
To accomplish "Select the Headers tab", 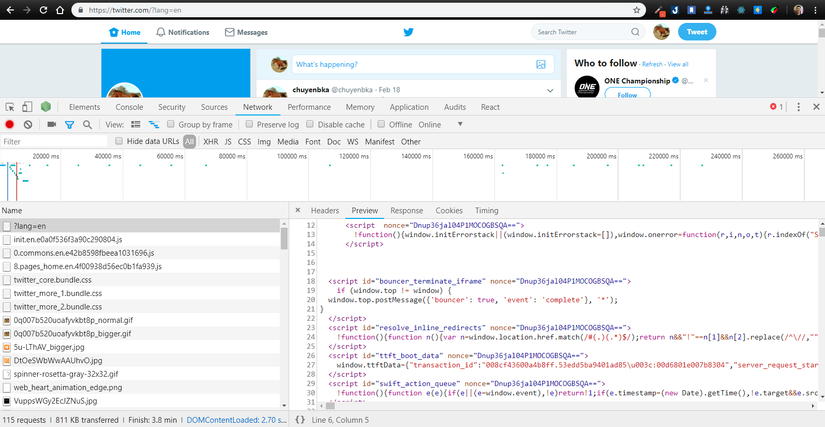I will pos(325,210).
